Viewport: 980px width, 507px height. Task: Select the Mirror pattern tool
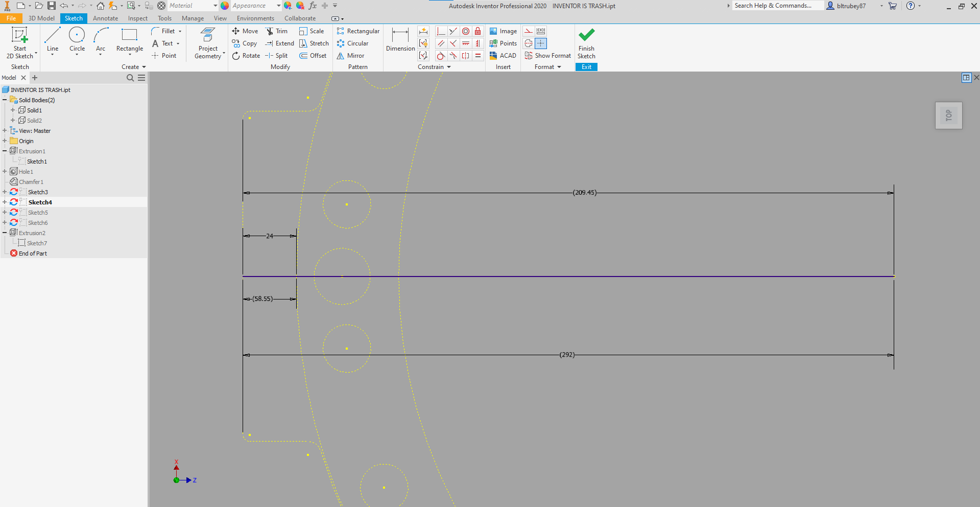pyautogui.click(x=351, y=55)
